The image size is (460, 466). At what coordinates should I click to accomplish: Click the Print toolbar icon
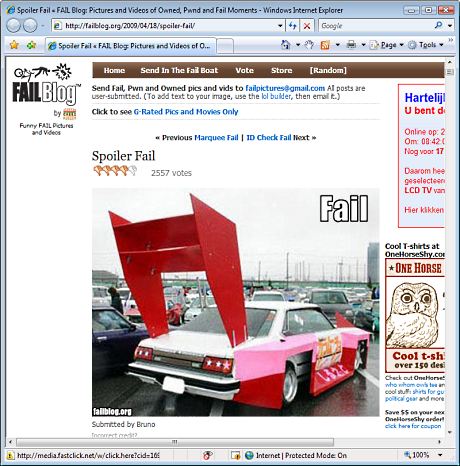(x=351, y=45)
